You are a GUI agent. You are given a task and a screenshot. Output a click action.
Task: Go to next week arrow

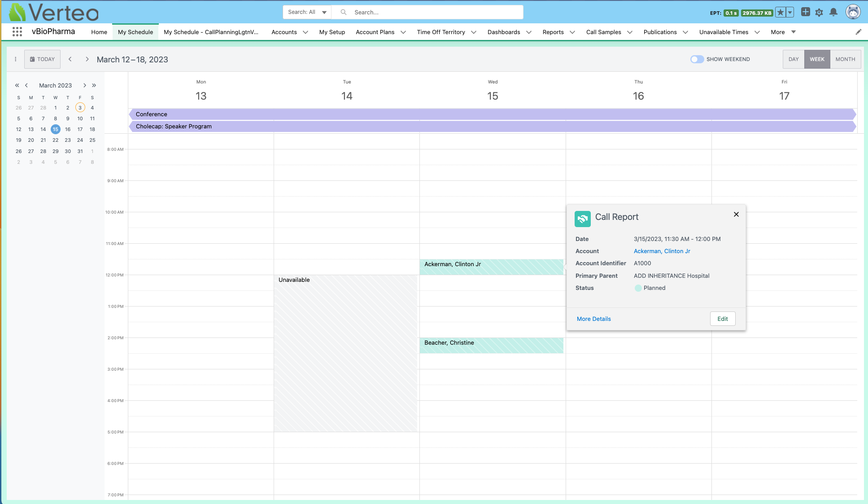(x=87, y=59)
